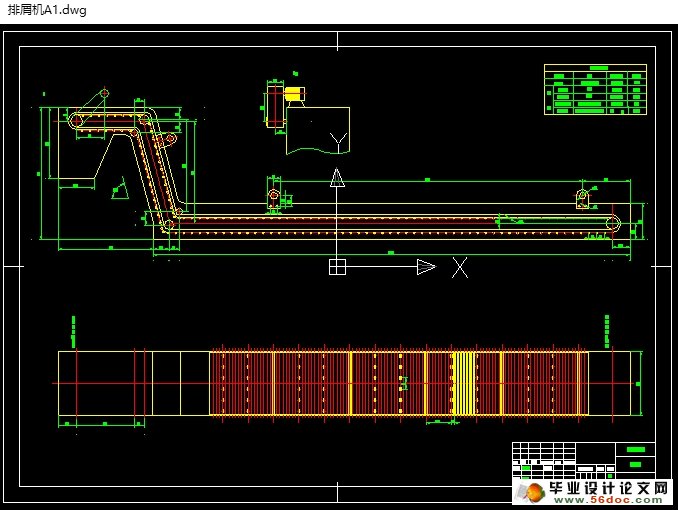678x510 pixels.
Task: Click the Y-axis arrowhead of the UCS icon
Action: (337, 178)
